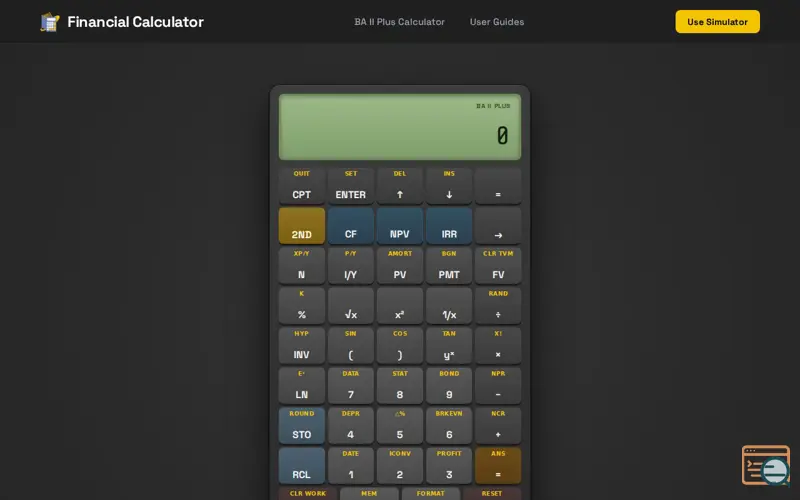Tap the blue IRR key

click(449, 226)
